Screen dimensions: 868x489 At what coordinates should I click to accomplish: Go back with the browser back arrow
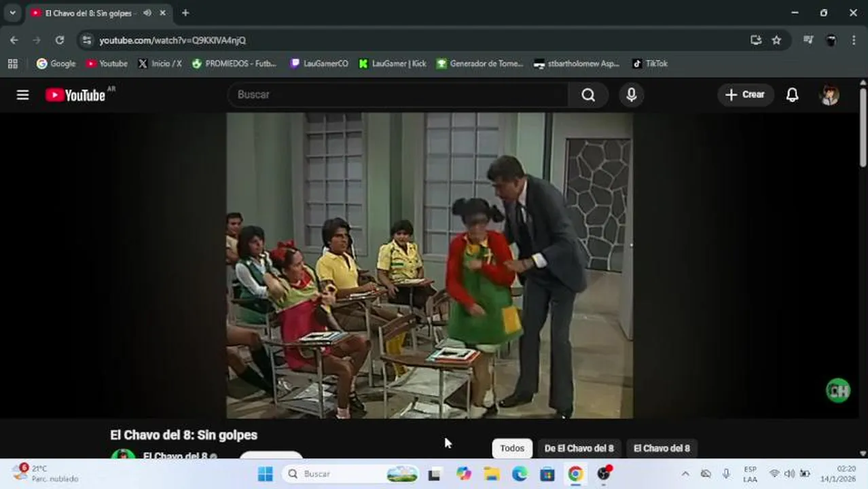(14, 40)
